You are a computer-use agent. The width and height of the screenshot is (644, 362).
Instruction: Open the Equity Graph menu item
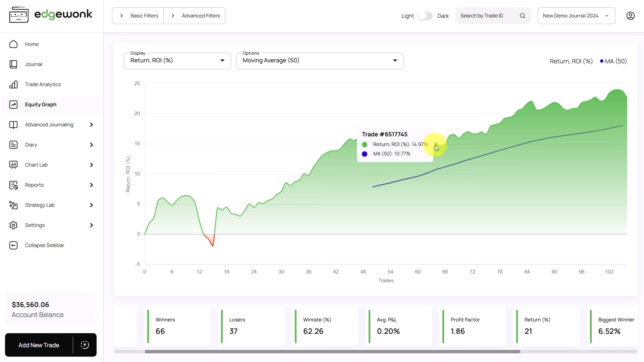(41, 105)
